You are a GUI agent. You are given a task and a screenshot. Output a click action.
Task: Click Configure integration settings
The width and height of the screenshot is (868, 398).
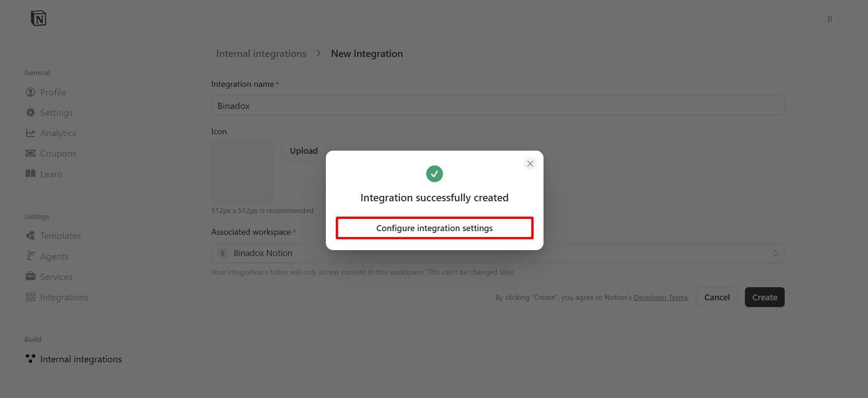(434, 228)
